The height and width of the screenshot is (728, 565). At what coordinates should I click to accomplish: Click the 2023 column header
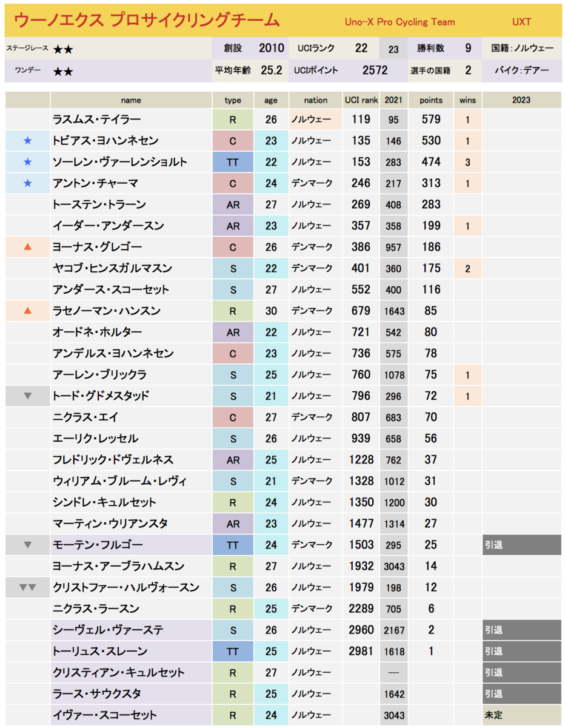(522, 100)
